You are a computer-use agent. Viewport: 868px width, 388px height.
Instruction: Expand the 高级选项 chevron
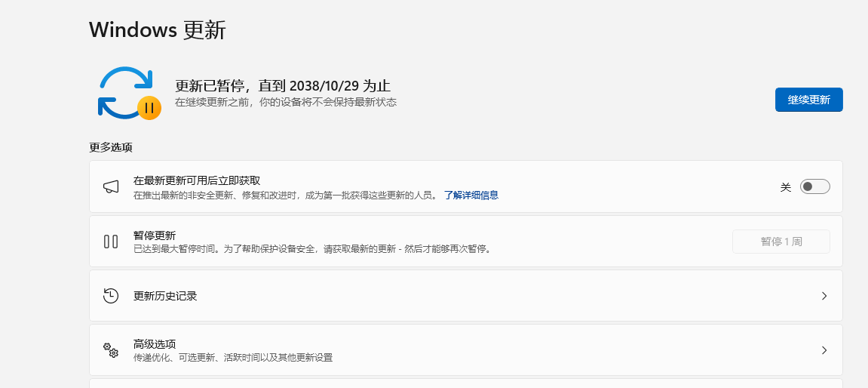[x=824, y=350]
